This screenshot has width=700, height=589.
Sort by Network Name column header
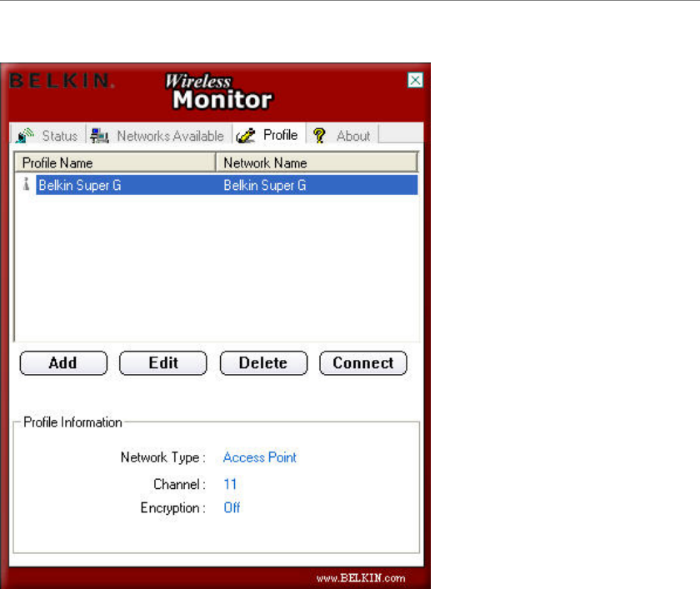317,162
